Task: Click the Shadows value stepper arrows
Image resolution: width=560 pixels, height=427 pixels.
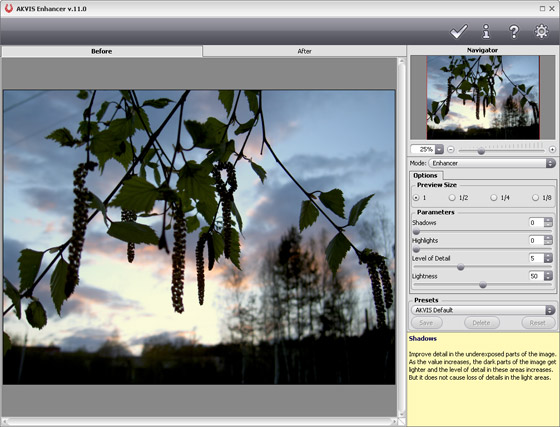Action: coord(548,222)
